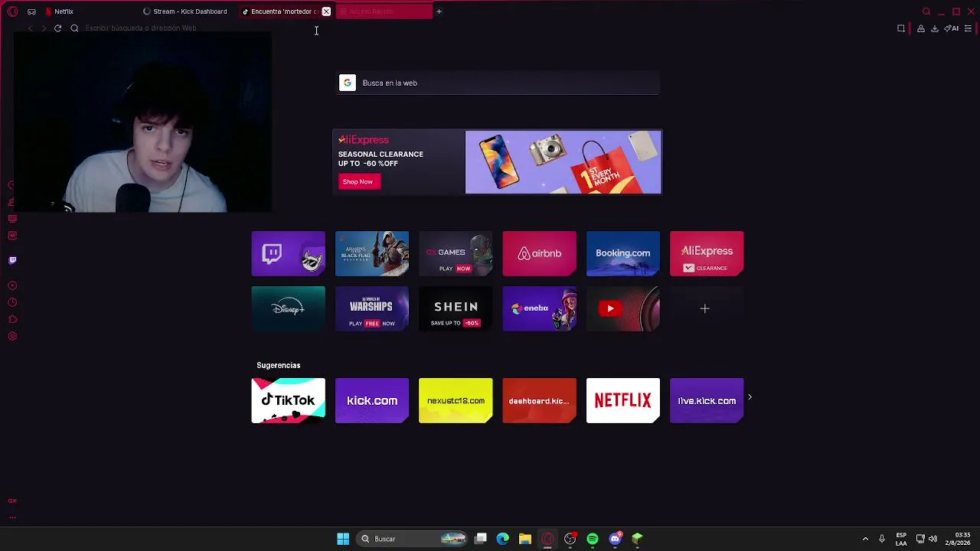Open the GX Games Play Now tile
This screenshot has width=980, height=551.
pyautogui.click(x=456, y=253)
